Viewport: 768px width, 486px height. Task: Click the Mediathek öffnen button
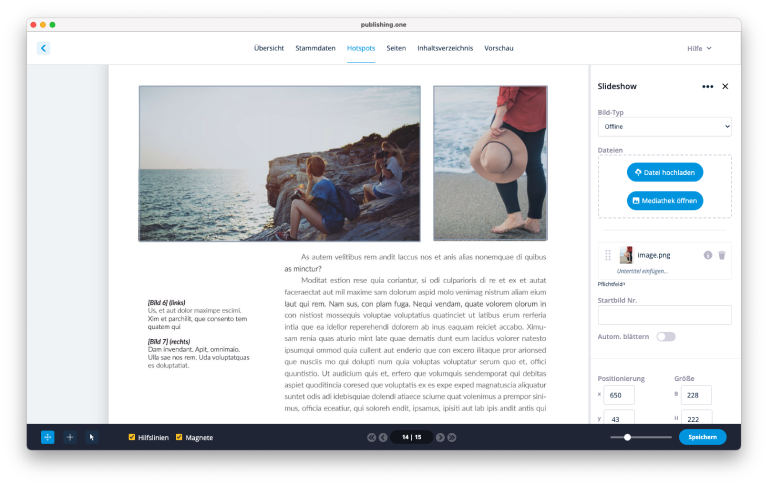(x=665, y=200)
